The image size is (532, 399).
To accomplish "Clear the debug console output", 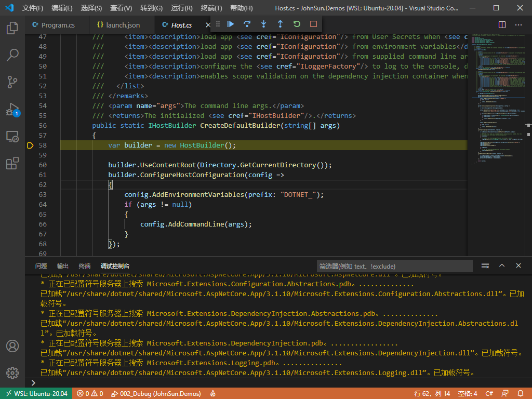I will click(485, 265).
